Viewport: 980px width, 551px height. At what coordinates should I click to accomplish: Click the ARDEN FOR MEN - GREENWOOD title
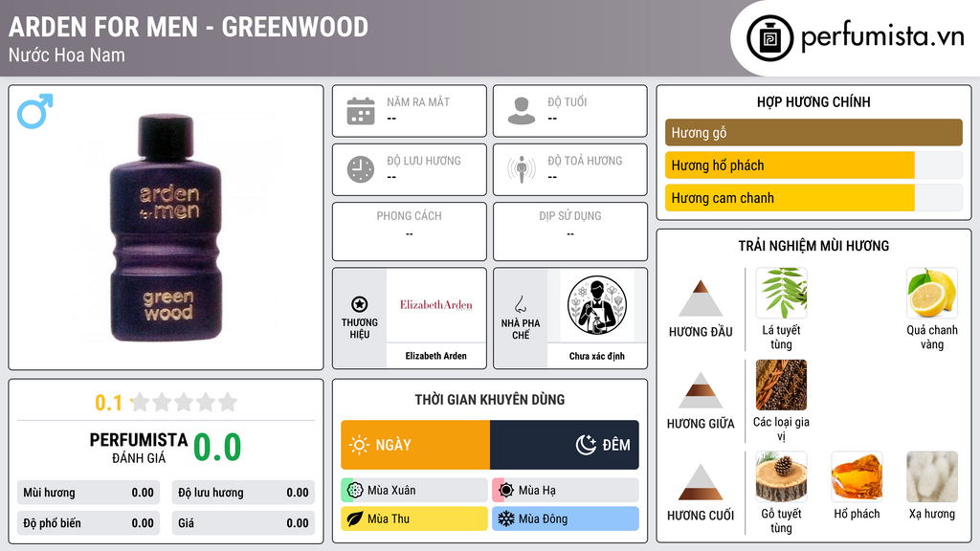tap(189, 27)
